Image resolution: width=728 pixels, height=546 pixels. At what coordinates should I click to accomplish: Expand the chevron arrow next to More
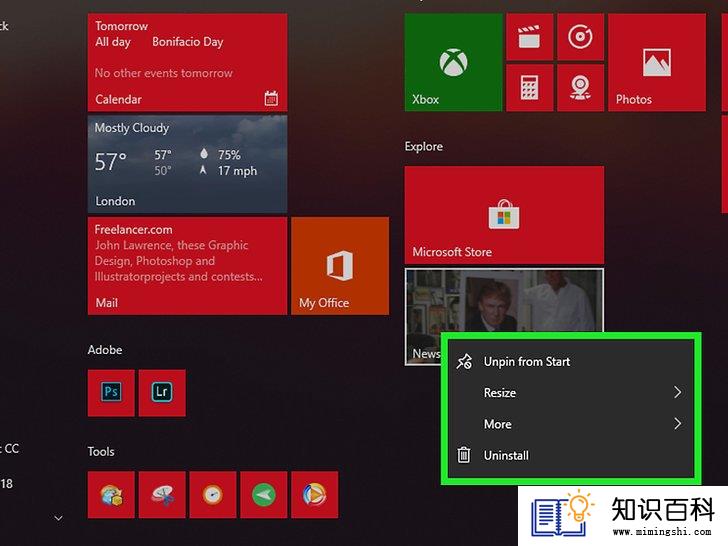click(678, 424)
